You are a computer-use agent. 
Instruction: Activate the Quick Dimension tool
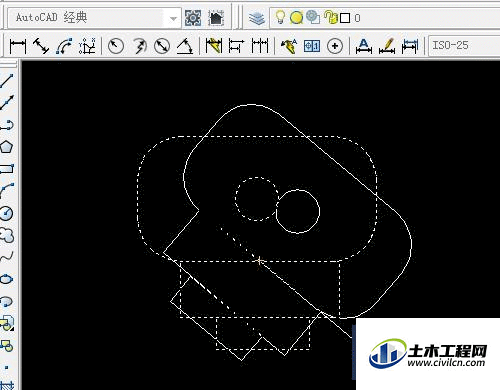214,46
